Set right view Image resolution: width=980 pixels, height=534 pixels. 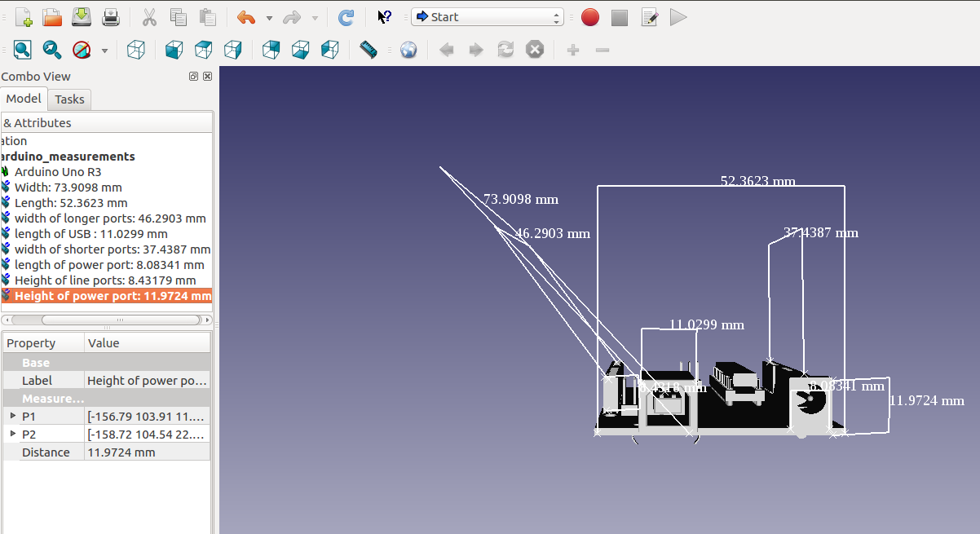tap(233, 50)
